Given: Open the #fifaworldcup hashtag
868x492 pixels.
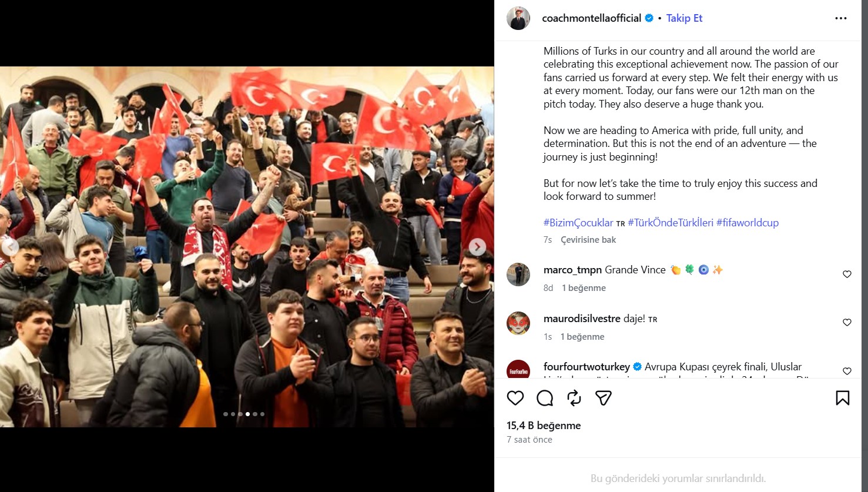Looking at the screenshot, I should (748, 223).
